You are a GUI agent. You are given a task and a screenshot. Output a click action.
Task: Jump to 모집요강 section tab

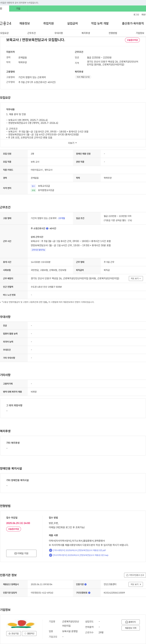4,33
